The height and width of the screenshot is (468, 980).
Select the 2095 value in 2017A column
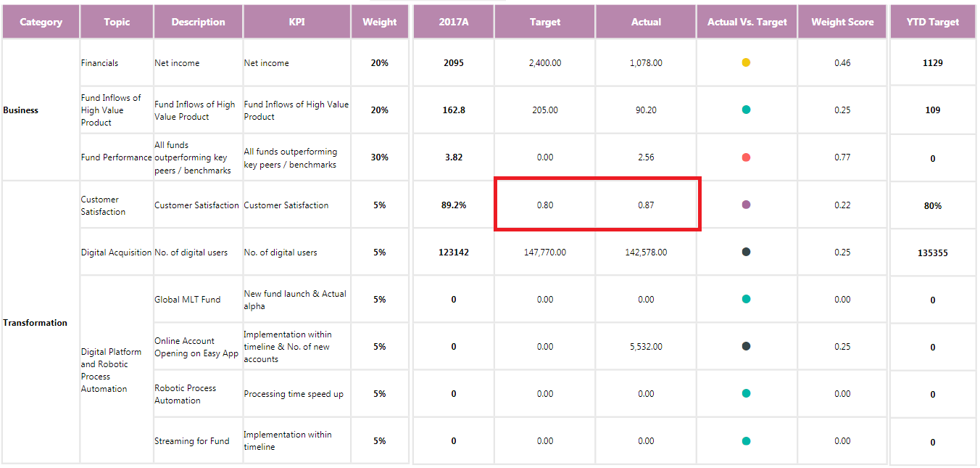coord(454,63)
